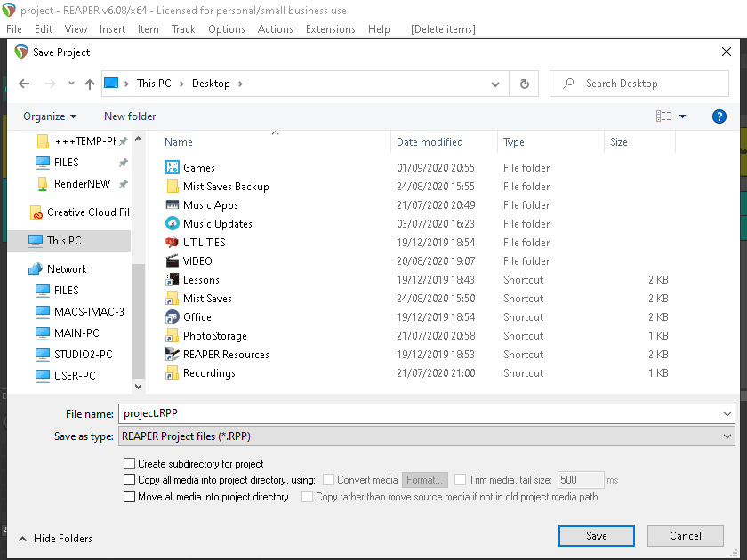747x560 pixels.
Task: Open the Track menu in REAPER
Action: tap(183, 29)
